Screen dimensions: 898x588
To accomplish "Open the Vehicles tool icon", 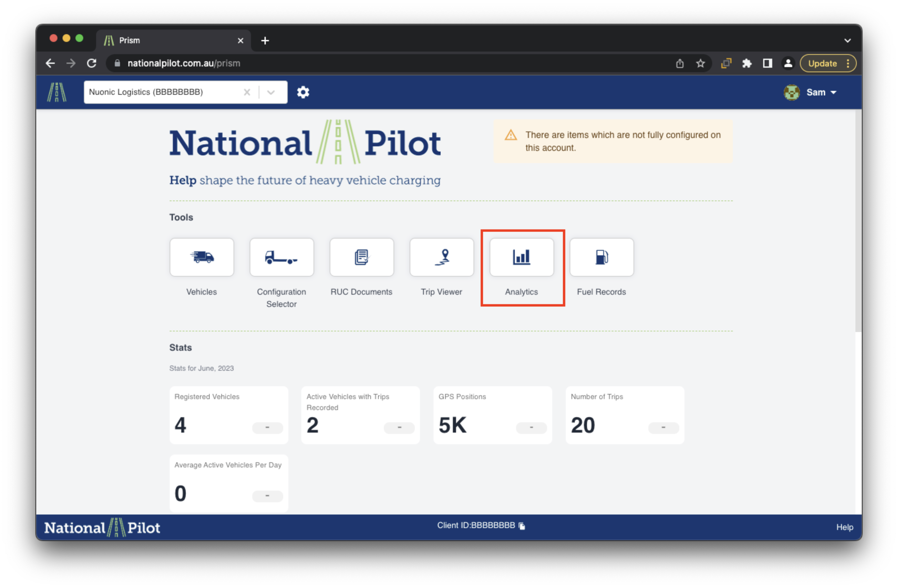I will (x=202, y=257).
